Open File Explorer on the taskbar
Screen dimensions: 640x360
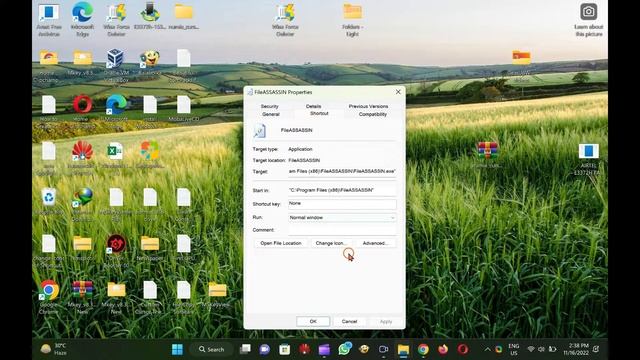pyautogui.click(x=403, y=349)
